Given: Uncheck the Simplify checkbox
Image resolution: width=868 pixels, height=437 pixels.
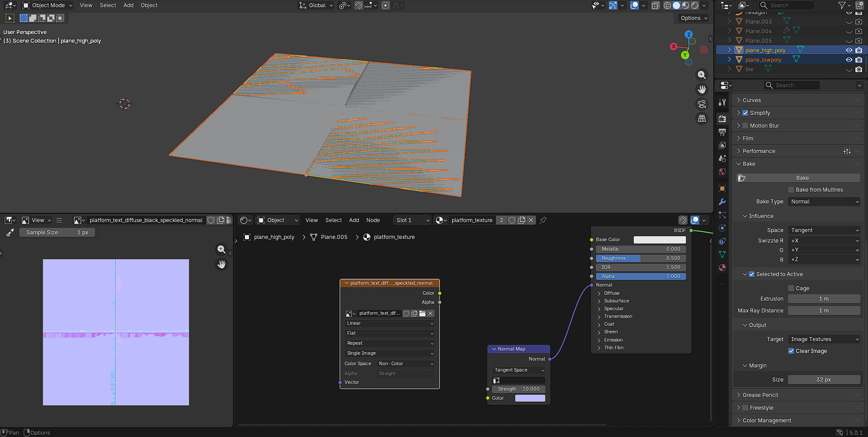Looking at the screenshot, I should point(745,113).
